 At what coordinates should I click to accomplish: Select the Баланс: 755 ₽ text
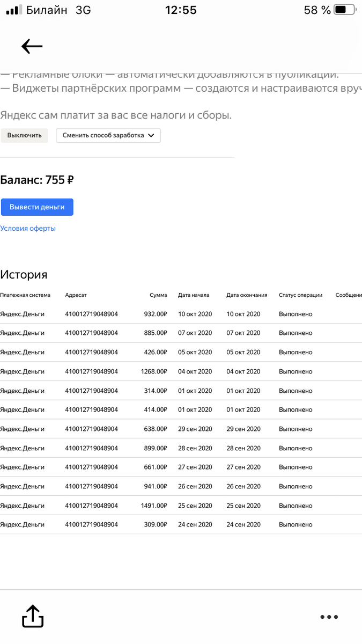[36, 180]
